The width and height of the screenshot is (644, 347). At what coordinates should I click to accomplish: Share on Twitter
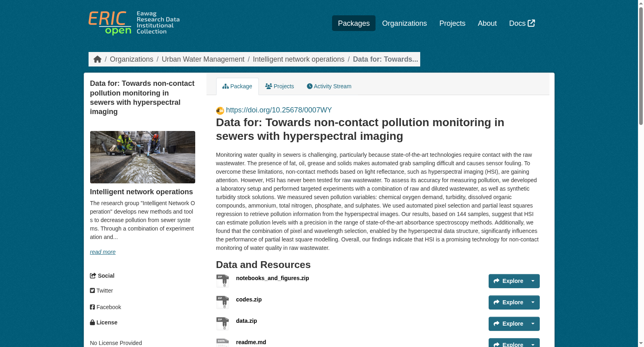pyautogui.click(x=101, y=291)
